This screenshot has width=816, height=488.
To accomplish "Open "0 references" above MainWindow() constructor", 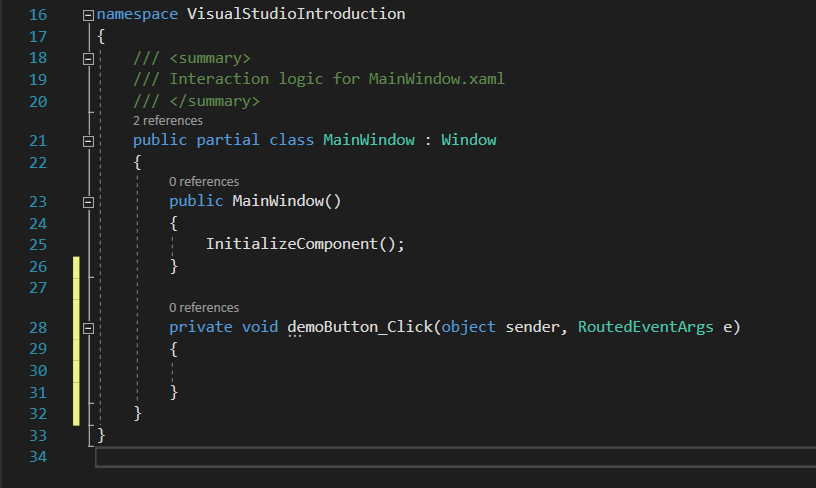I will point(204,182).
